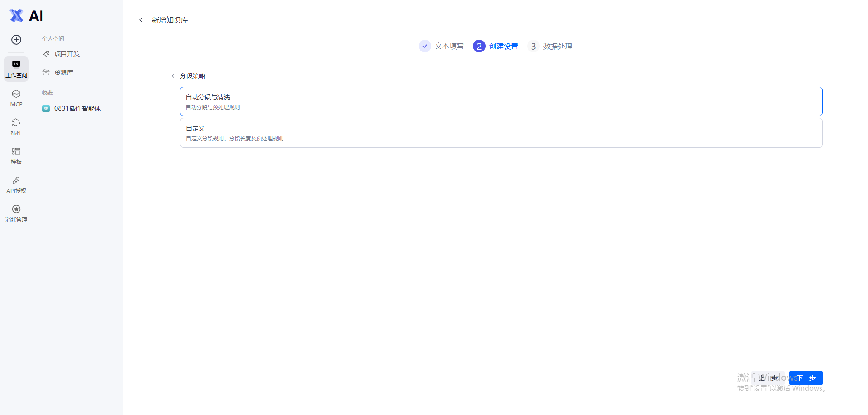The width and height of the screenshot is (868, 415).
Task: Click the step 2 创建设置 indicator
Action: [x=495, y=46]
